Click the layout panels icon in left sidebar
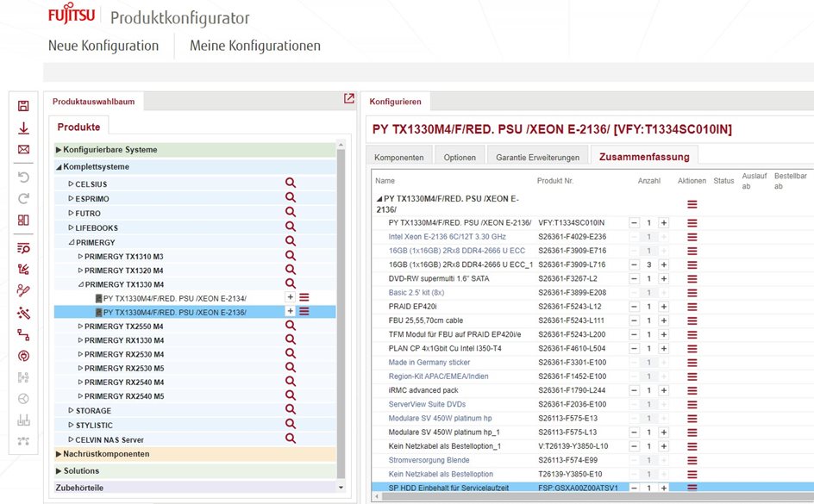This screenshot has width=814, height=504. pos(23,220)
